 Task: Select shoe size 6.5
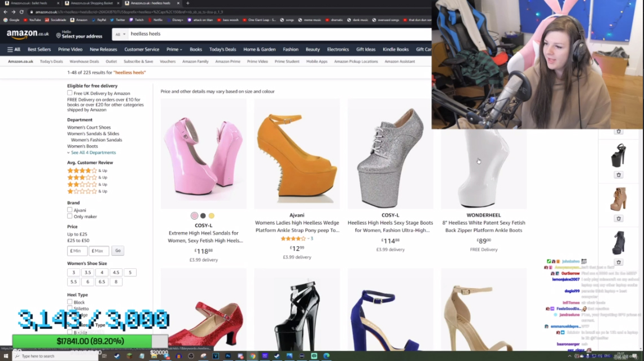pos(102,282)
